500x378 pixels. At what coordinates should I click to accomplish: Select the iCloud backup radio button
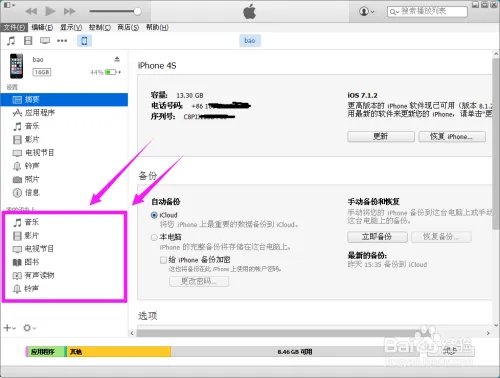tap(154, 215)
